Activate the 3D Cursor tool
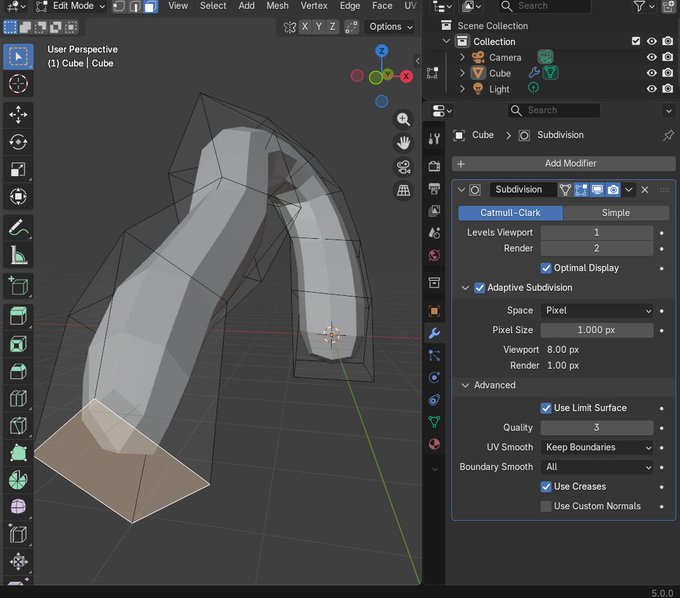The width and height of the screenshot is (680, 598). (18, 84)
